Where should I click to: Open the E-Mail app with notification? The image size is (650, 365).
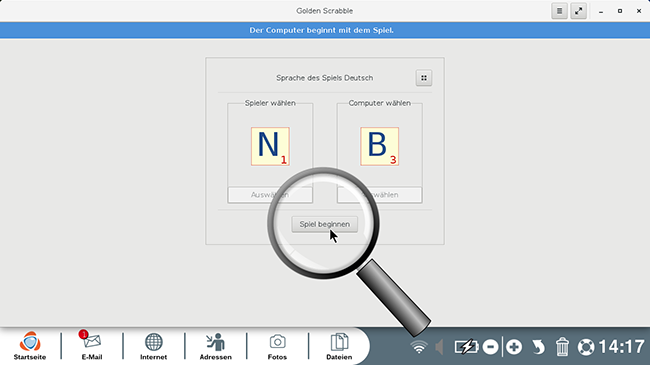click(92, 346)
